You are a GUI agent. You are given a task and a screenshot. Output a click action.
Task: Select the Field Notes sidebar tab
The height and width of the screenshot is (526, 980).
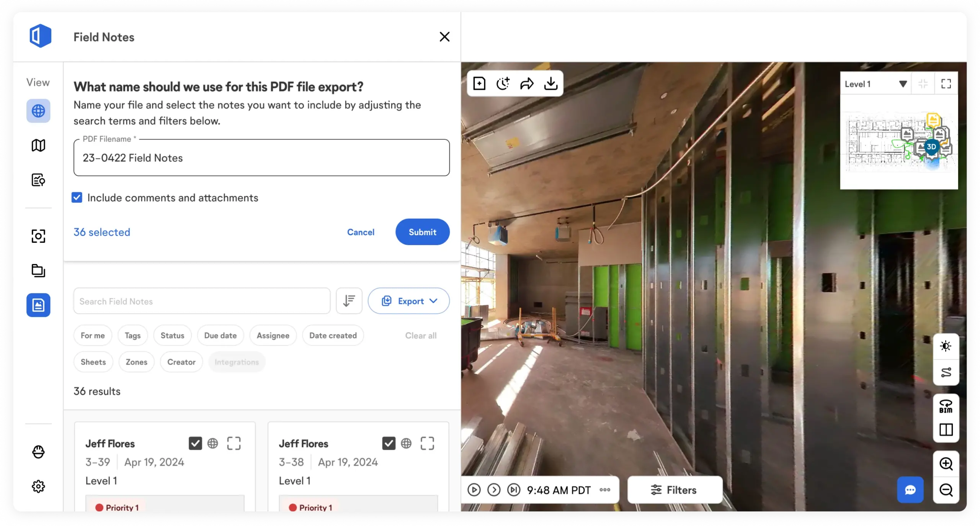38,305
